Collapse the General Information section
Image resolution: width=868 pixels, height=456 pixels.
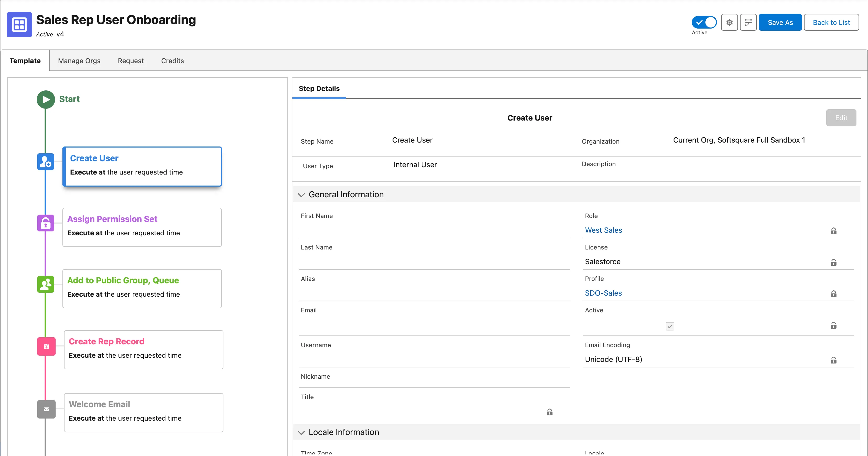tap(301, 195)
